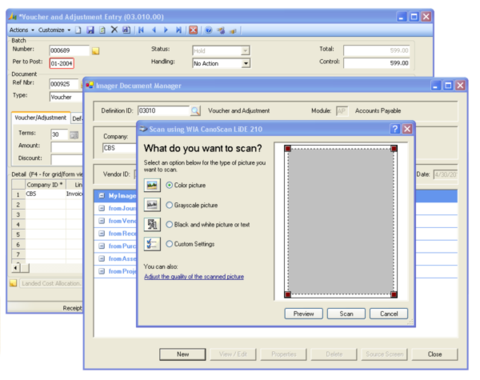Click the Delete X icon in toolbar
480x380 pixels.
[114, 30]
